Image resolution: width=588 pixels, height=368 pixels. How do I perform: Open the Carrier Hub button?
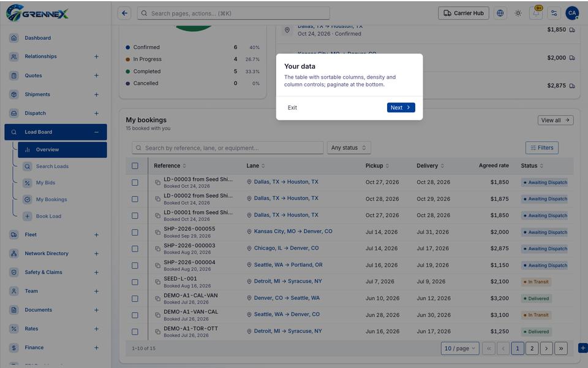pyautogui.click(x=464, y=13)
